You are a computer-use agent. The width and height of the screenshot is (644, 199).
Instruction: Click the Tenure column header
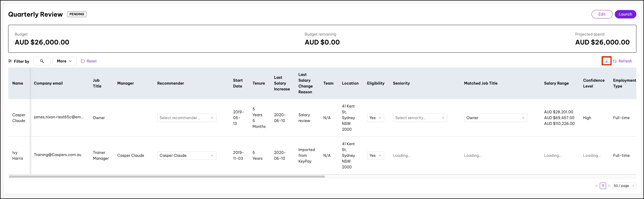[259, 83]
